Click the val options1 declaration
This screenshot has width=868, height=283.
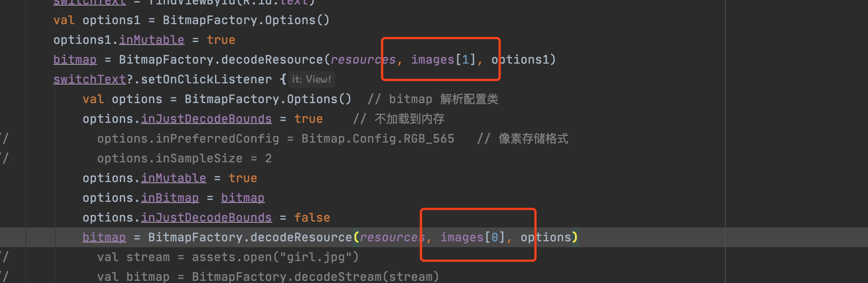192,20
